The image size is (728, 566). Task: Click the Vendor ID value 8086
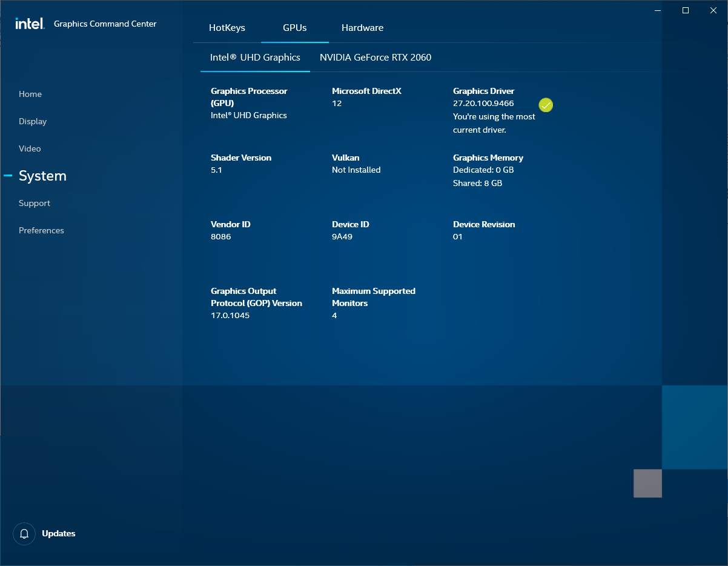click(x=221, y=237)
